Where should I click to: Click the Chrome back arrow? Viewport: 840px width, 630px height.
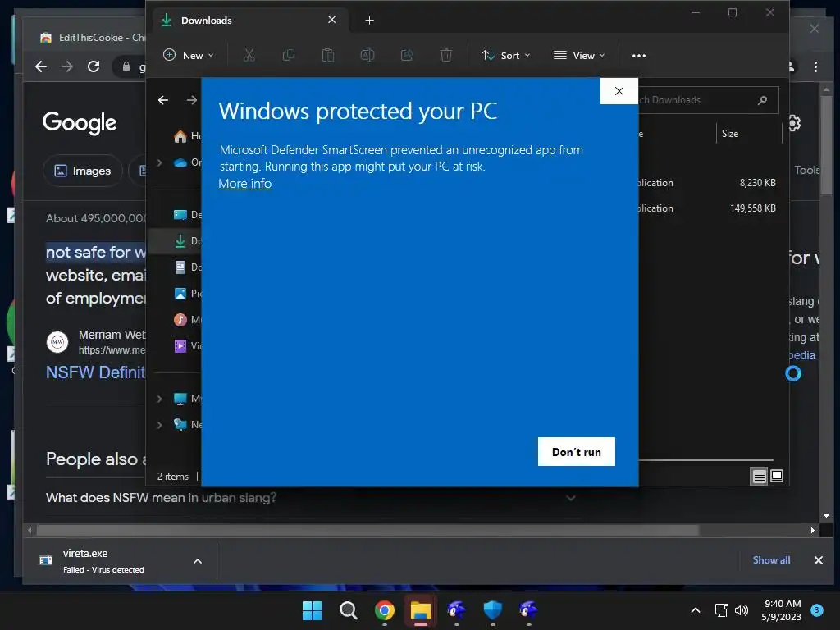(41, 66)
